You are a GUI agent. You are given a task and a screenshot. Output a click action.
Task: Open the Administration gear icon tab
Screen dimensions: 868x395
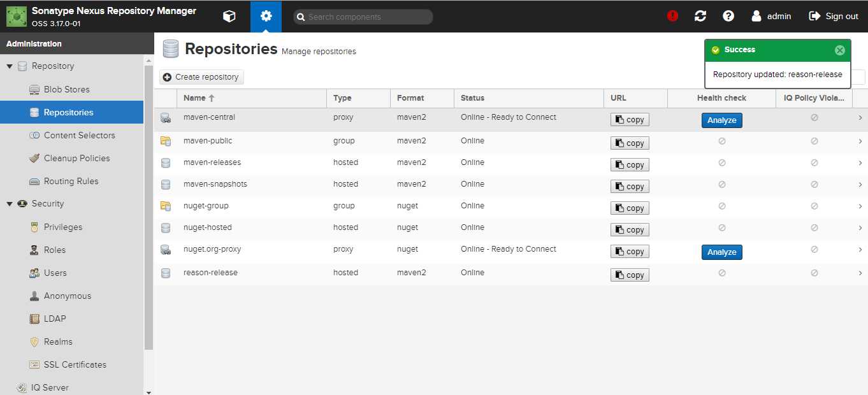pyautogui.click(x=266, y=17)
